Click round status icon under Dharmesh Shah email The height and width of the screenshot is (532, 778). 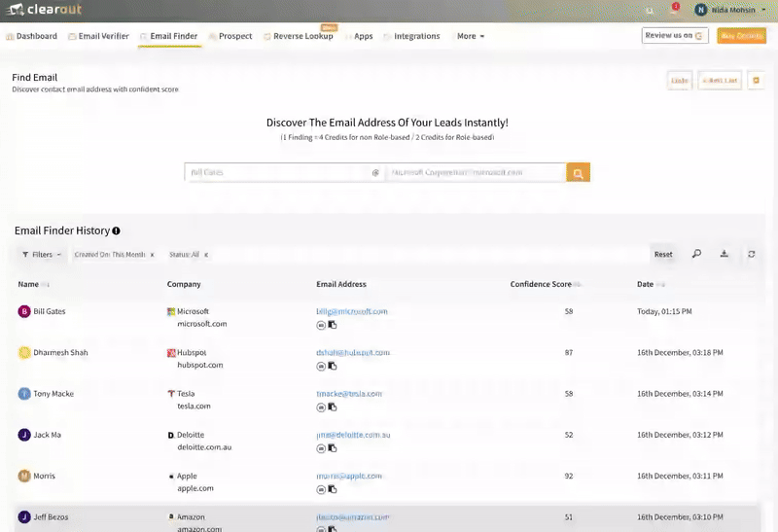321,367
